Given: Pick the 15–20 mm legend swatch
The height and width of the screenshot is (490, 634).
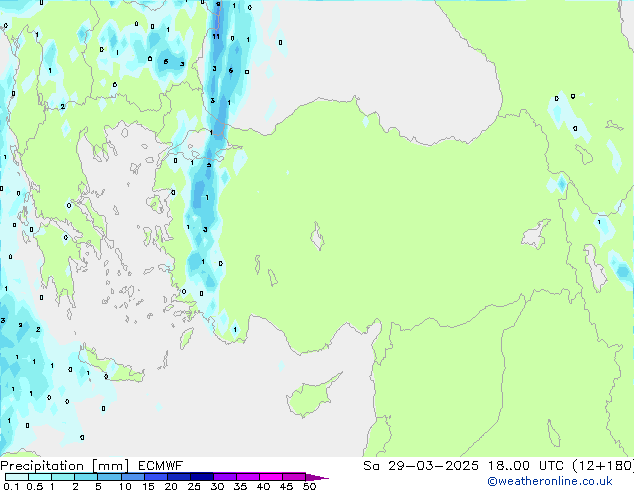Looking at the screenshot, I should [x=155, y=477].
